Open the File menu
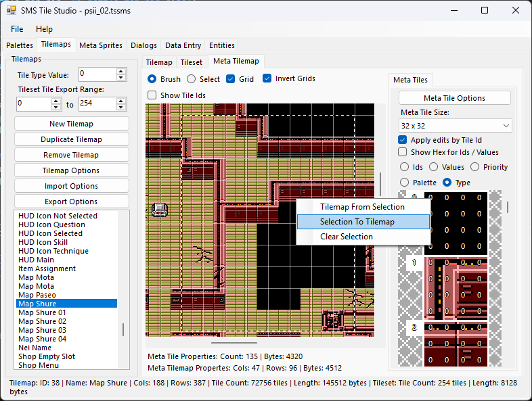 (x=17, y=29)
